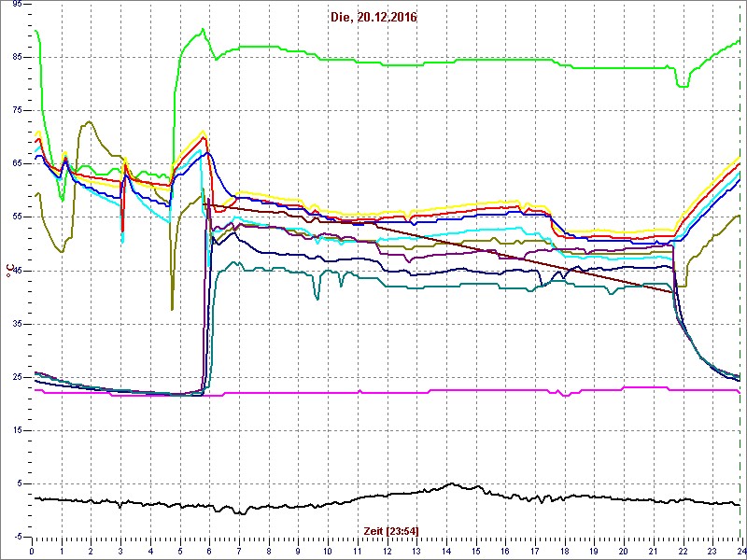Image resolution: width=747 pixels, height=560 pixels.
Task: Click the green dashed time cursor line
Action: click(x=740, y=272)
